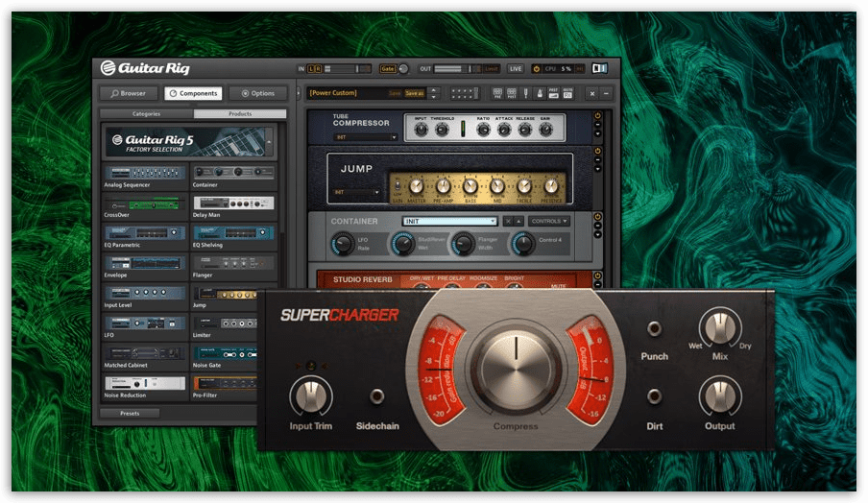Click the preset up arrow next to Save as
This screenshot has height=503, width=868.
coord(433,89)
